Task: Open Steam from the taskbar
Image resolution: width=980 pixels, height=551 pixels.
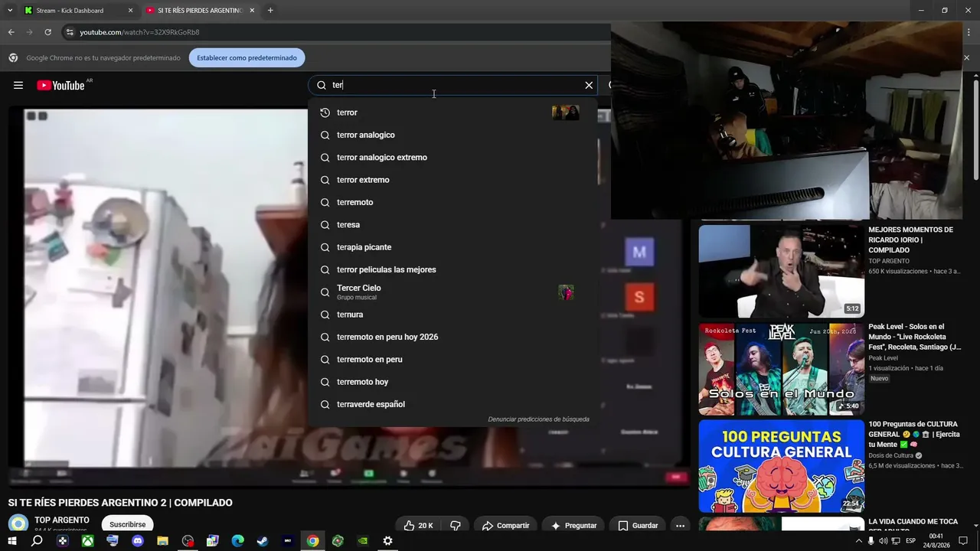Action: pyautogui.click(x=263, y=541)
